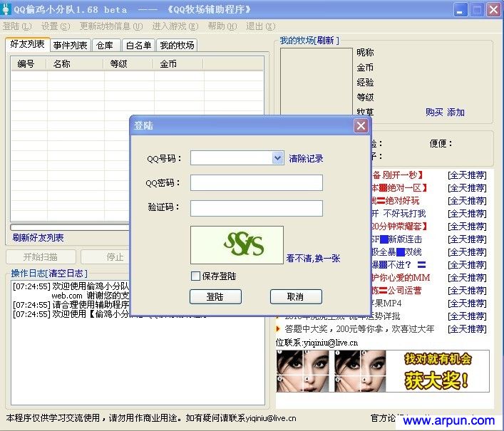Open the 进入游戏 menu
504x431 pixels.
(x=175, y=26)
